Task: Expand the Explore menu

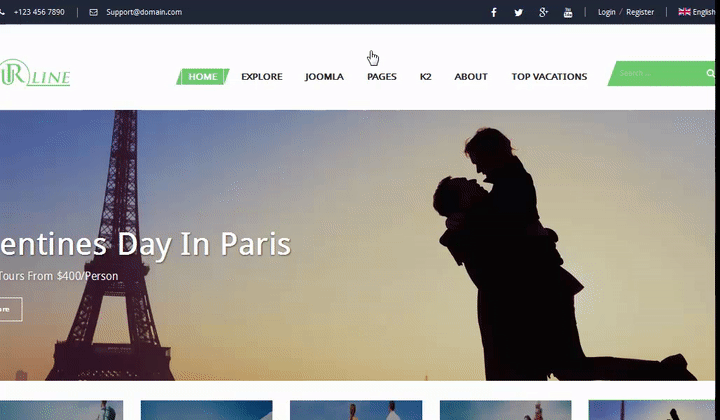Action: coord(261,77)
